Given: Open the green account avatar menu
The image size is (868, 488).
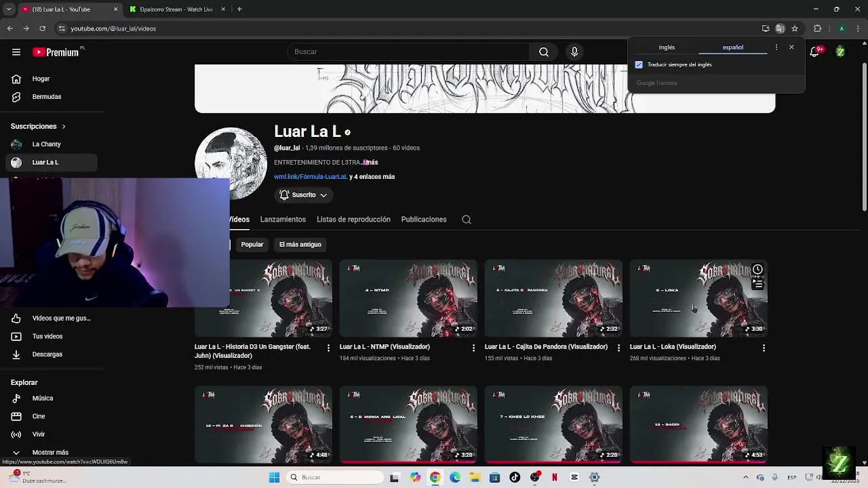Looking at the screenshot, I should 840,52.
